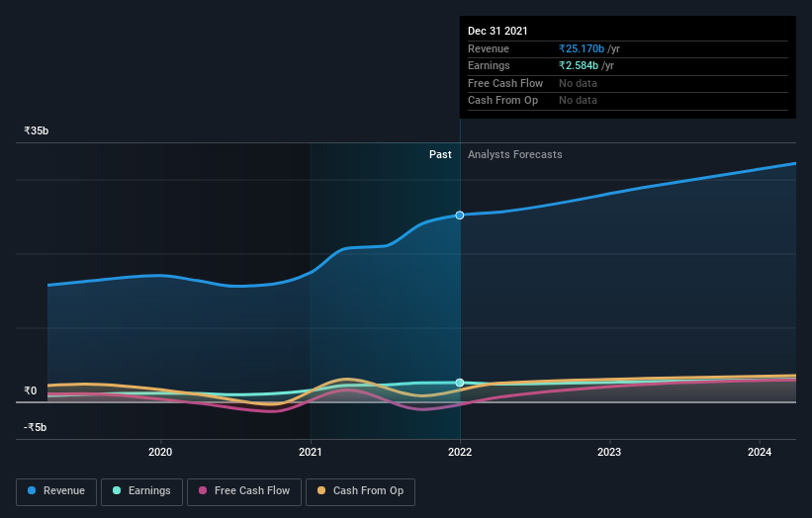
Task: Toggle the Earnings legend button
Action: pos(141,491)
